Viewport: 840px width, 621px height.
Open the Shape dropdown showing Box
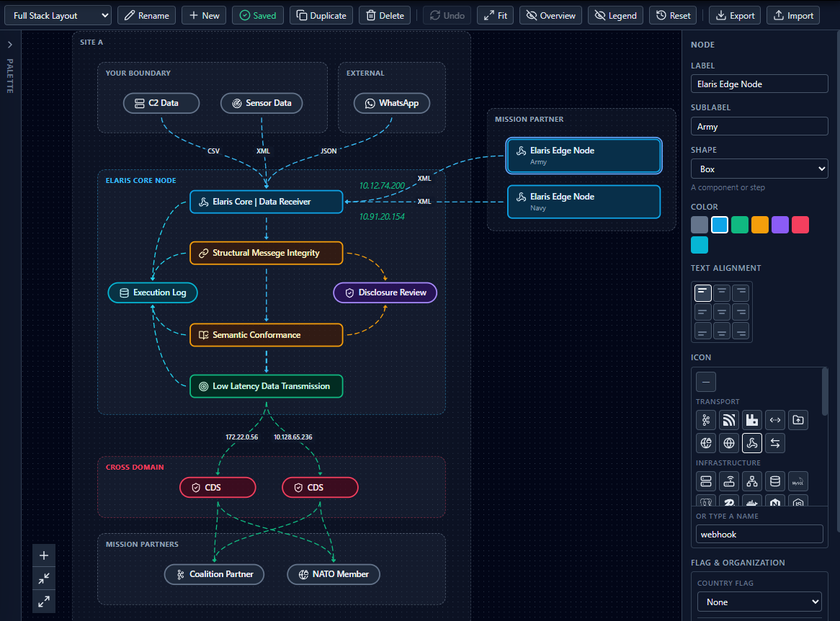click(x=759, y=169)
